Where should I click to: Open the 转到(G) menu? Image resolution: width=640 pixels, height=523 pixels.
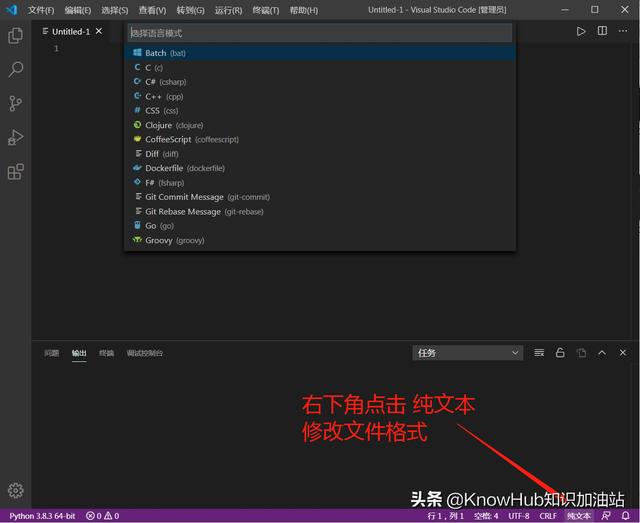[x=190, y=10]
